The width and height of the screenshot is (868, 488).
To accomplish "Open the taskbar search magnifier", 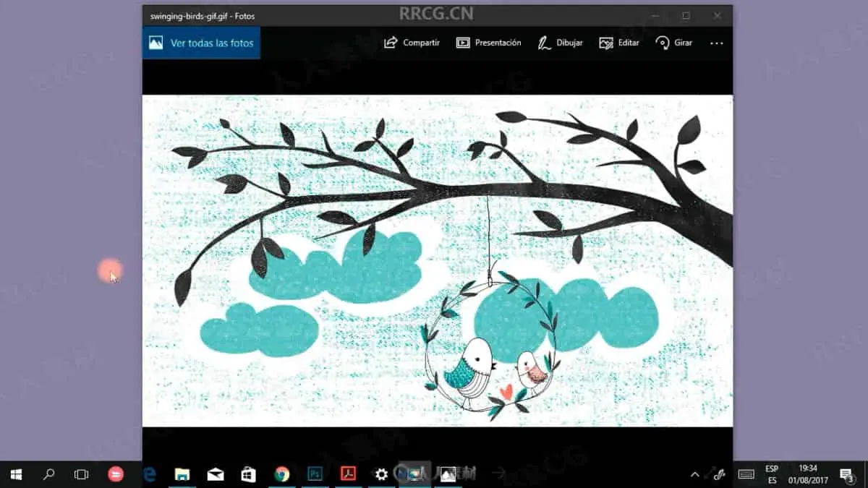I will [49, 474].
